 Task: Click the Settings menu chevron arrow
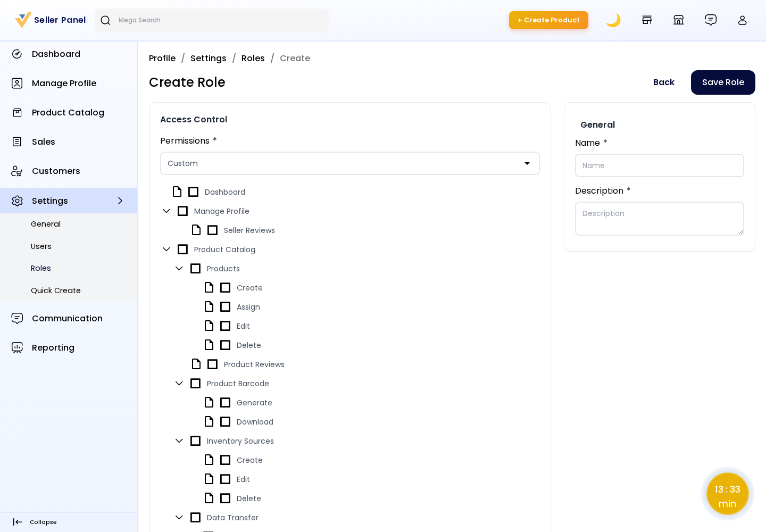[120, 201]
